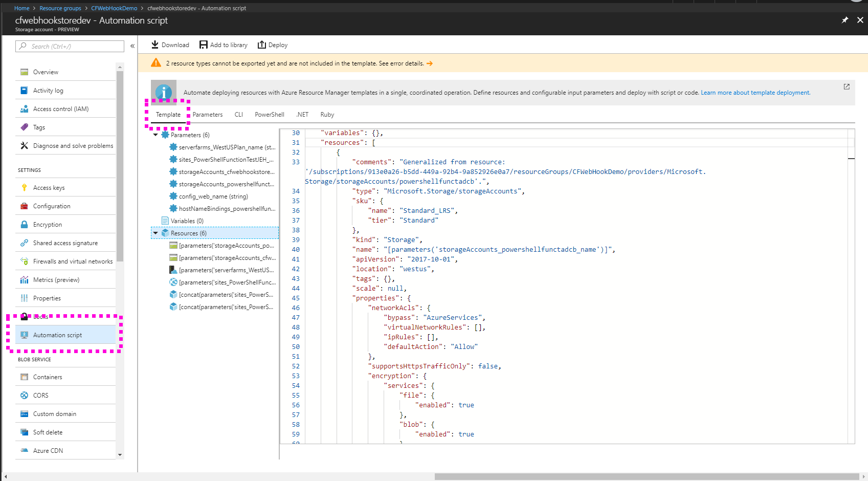
Task: Click Firewalls and virtual networks icon
Action: tap(24, 261)
